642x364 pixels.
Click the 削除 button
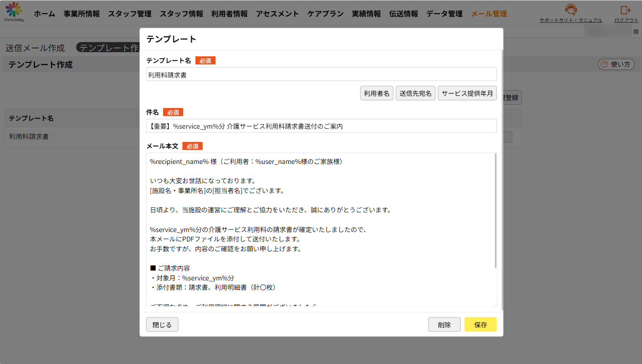[x=444, y=325]
